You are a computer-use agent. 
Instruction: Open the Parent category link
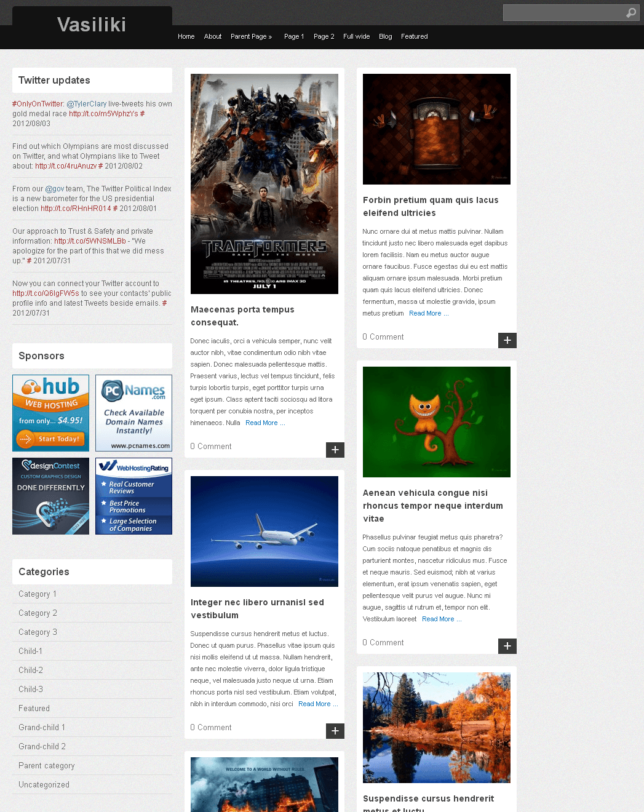click(x=47, y=766)
